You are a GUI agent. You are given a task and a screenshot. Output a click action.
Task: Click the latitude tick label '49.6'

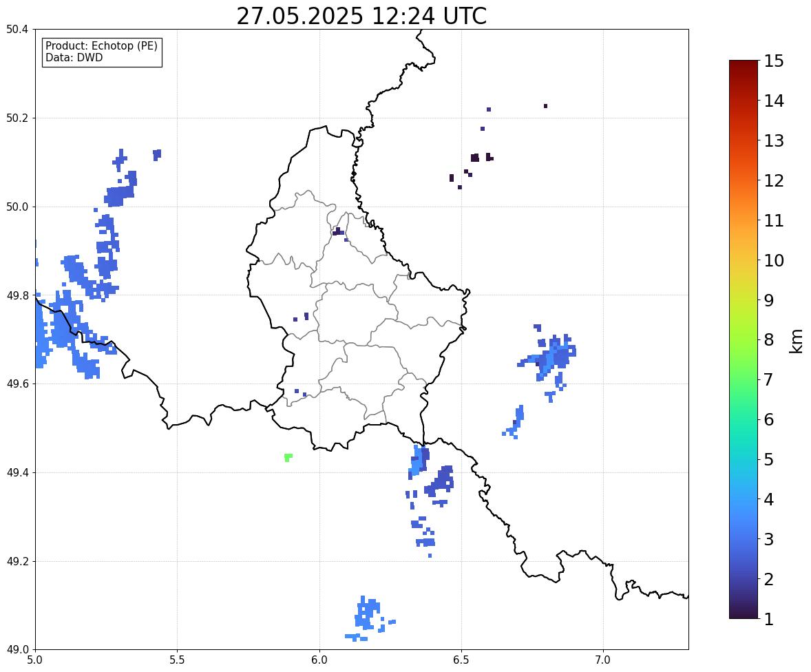coord(17,384)
